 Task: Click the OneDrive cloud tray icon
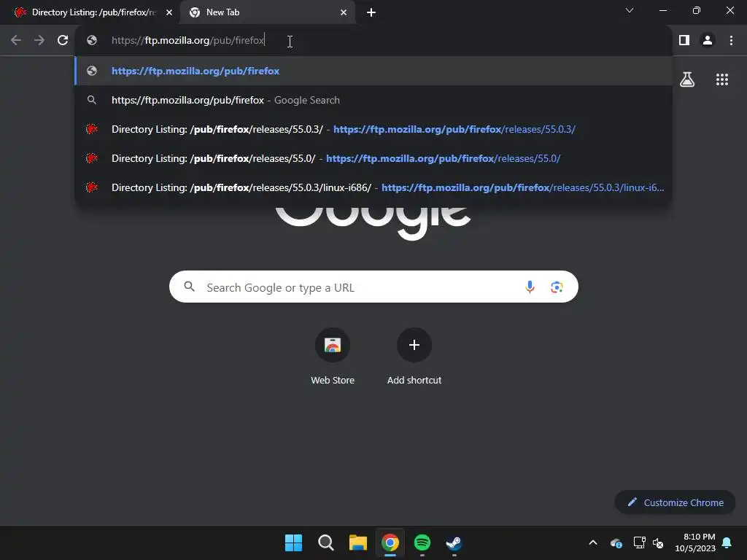[x=616, y=542]
